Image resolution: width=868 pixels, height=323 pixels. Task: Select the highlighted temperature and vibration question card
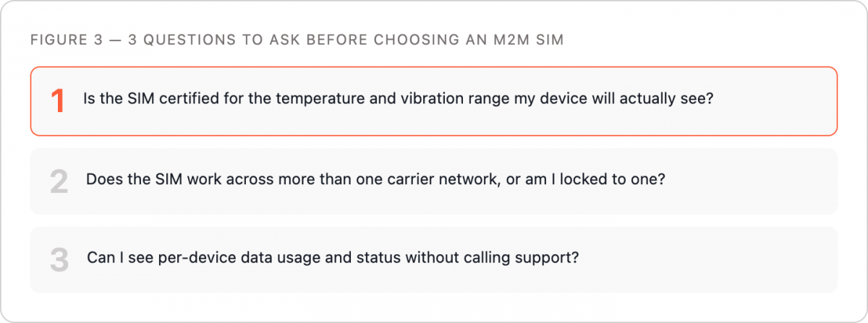point(434,101)
